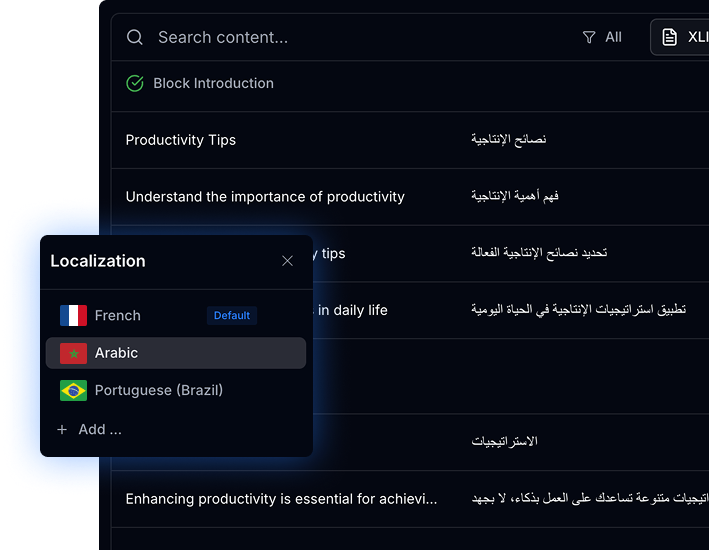The height and width of the screenshot is (550, 709).
Task: Click Block Introduction header
Action: (213, 84)
